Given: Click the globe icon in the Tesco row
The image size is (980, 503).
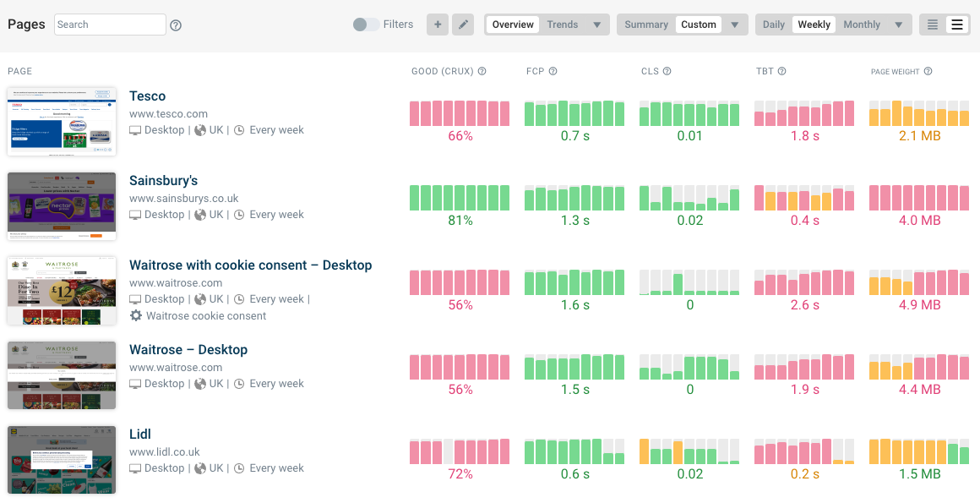Looking at the screenshot, I should [200, 130].
